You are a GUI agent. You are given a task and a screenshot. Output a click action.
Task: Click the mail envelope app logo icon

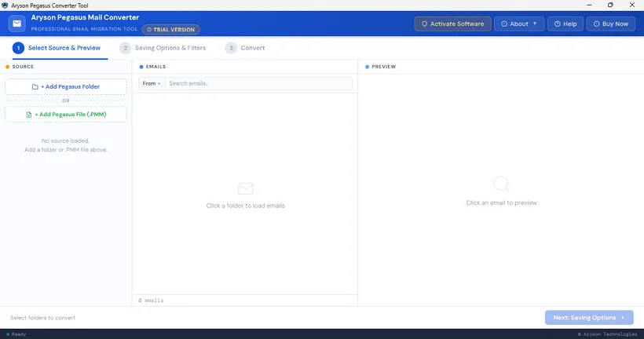coord(16,24)
